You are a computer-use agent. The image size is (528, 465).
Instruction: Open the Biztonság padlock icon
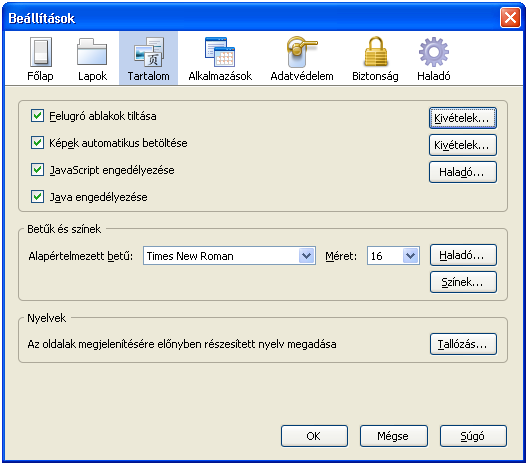point(375,52)
